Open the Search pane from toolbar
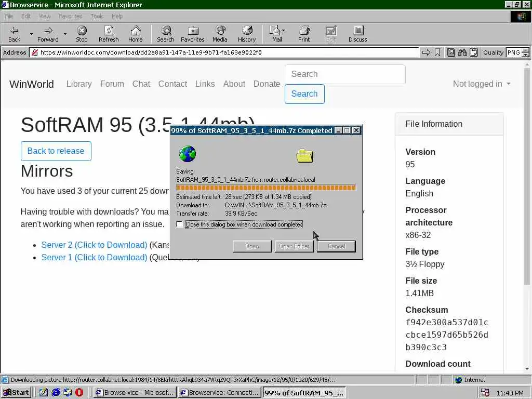The width and height of the screenshot is (532, 399). pyautogui.click(x=166, y=34)
